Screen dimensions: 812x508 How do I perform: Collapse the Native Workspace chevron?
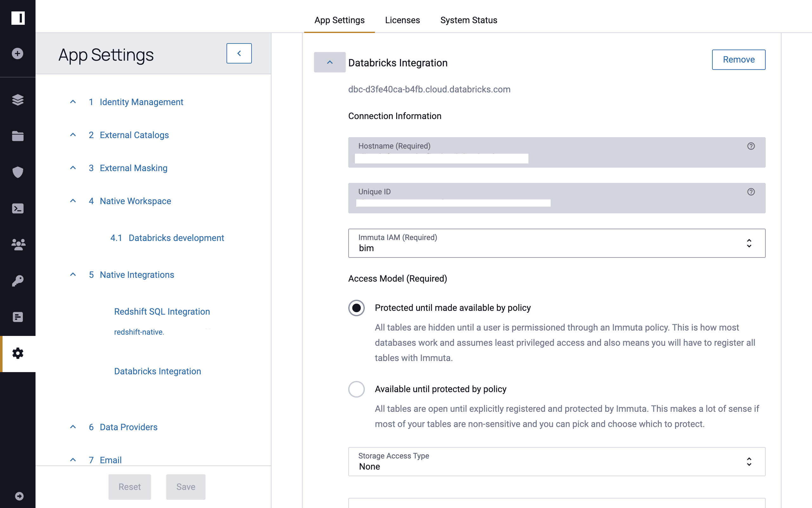73,201
